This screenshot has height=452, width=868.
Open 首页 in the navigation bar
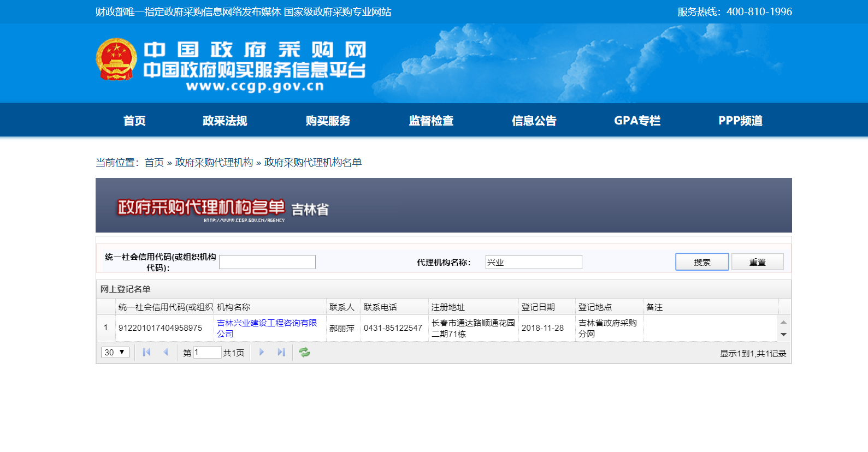tap(134, 121)
